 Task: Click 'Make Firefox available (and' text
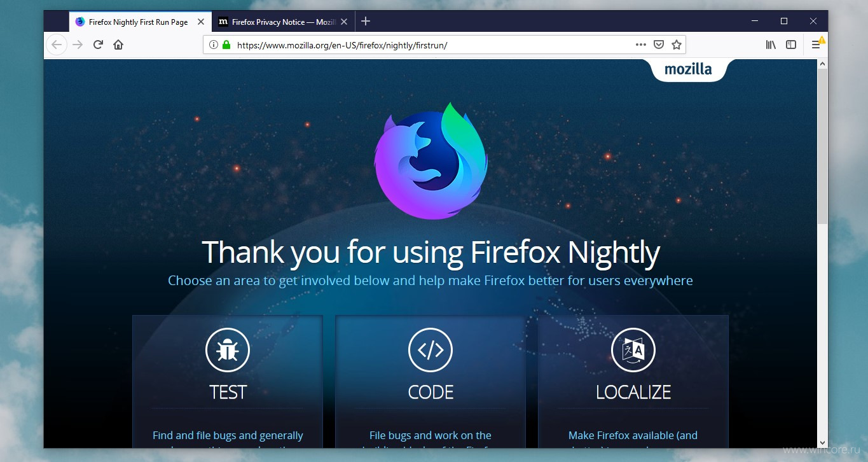click(x=633, y=436)
